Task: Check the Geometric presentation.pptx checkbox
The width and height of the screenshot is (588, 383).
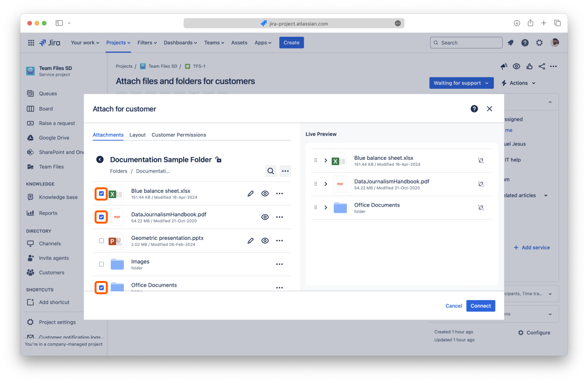Action: coord(101,241)
